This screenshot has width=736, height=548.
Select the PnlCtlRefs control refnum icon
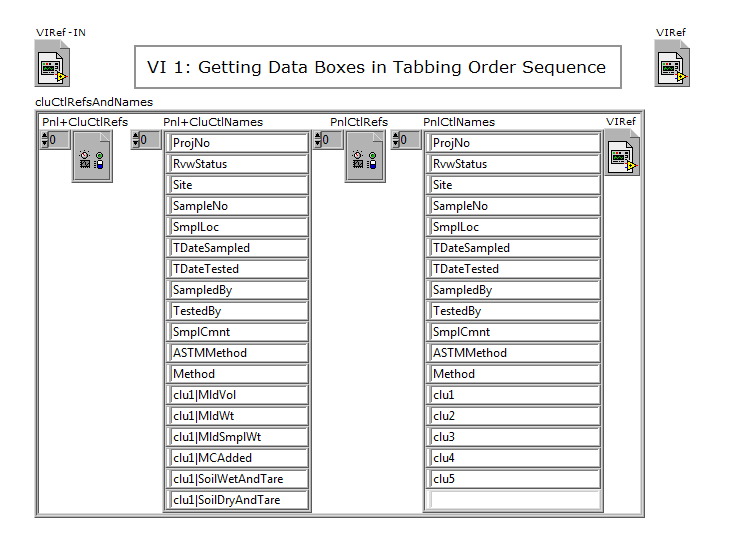pyautogui.click(x=365, y=156)
